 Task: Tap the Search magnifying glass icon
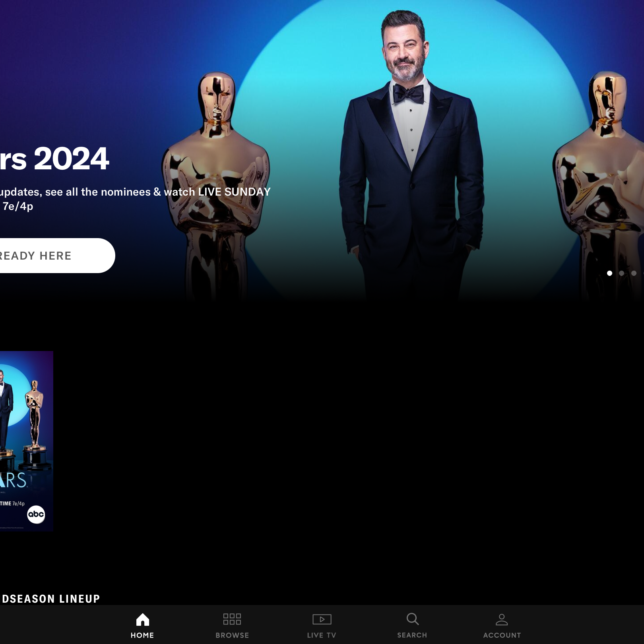pyautogui.click(x=412, y=619)
